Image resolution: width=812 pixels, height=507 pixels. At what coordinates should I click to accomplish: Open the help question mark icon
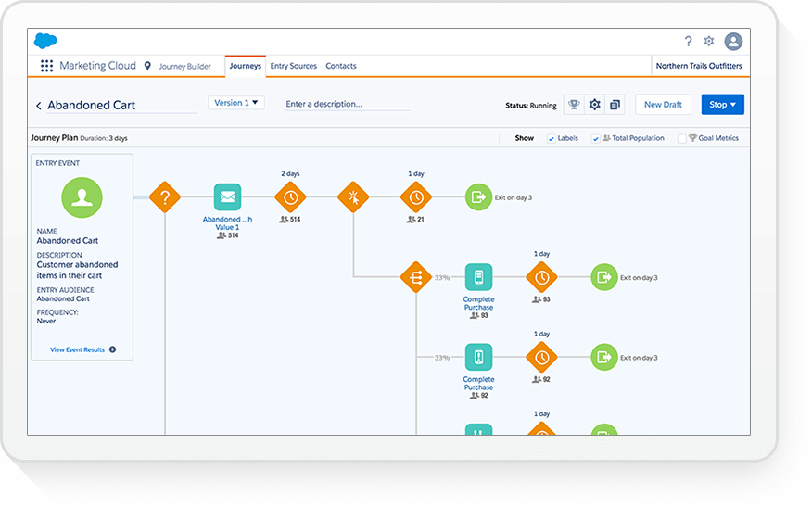[688, 42]
